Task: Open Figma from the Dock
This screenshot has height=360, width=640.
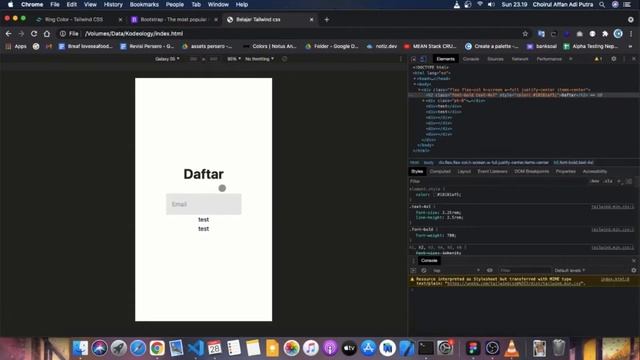Action: pos(473,348)
